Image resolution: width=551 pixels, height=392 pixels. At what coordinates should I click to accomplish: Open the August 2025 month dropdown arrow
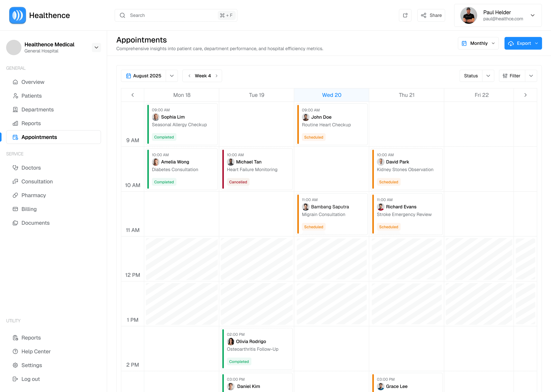point(172,76)
